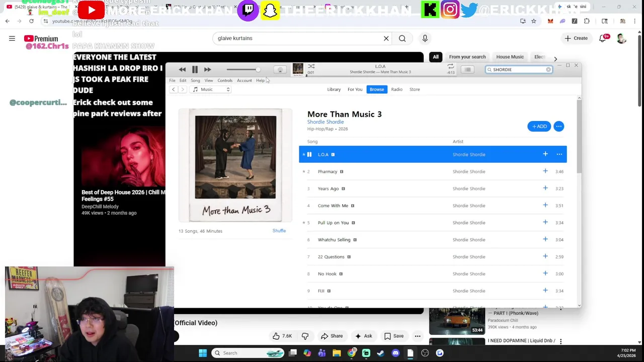Viewport: 644px width, 362px height.
Task: Open AirPlay output selector
Action: (280, 70)
